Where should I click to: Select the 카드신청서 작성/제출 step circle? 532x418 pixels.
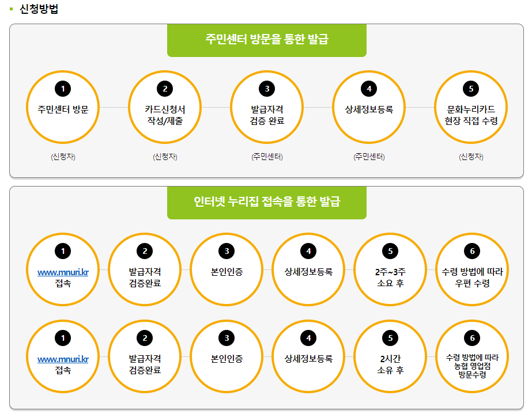tap(165, 107)
